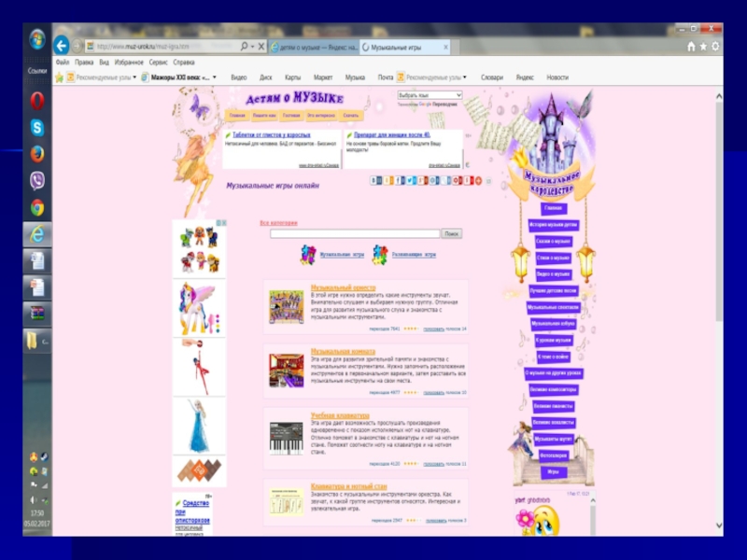Screen dimensions: 747x560
Task: Click the browser Home icon
Action: [x=690, y=46]
